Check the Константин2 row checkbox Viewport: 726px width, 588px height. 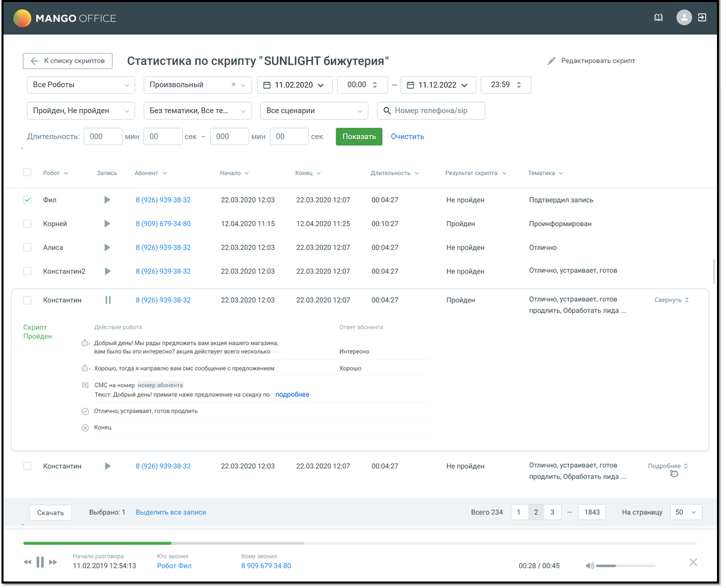(28, 271)
